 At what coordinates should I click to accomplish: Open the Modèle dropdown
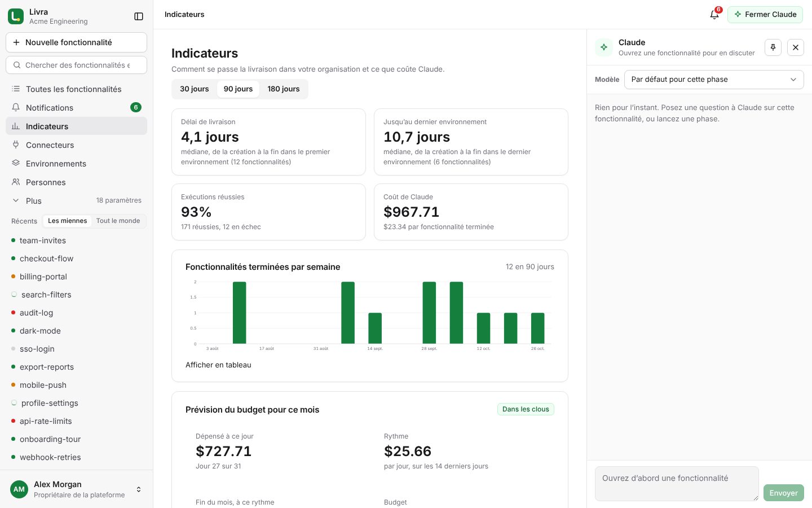coord(714,80)
